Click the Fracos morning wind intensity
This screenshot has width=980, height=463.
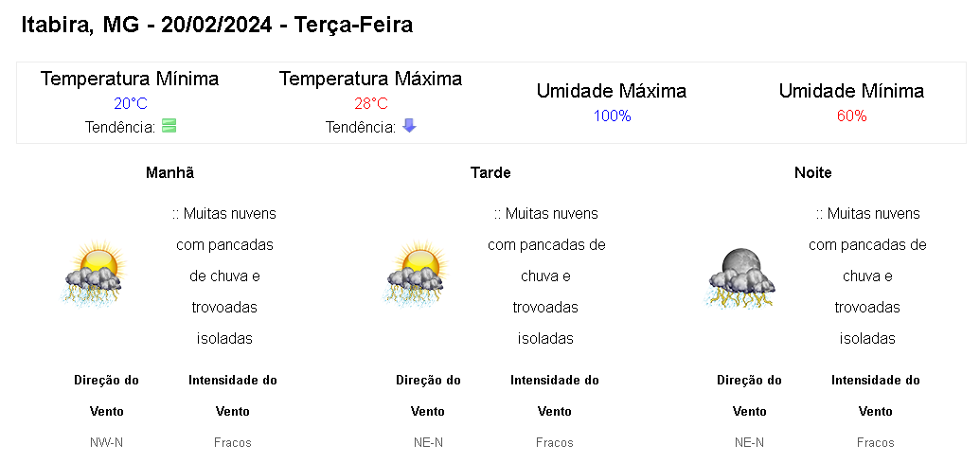(233, 443)
